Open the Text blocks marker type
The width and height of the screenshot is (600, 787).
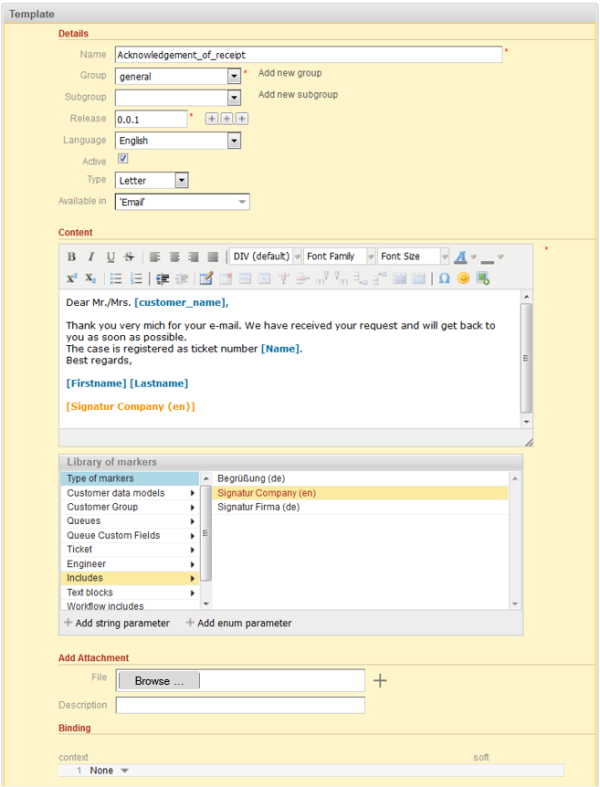pyautogui.click(x=130, y=592)
